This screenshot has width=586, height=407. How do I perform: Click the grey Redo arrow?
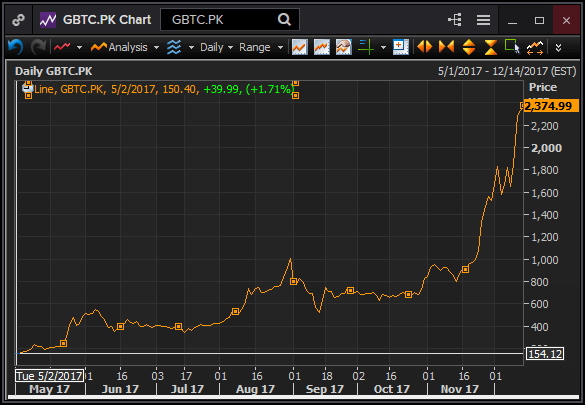point(38,47)
